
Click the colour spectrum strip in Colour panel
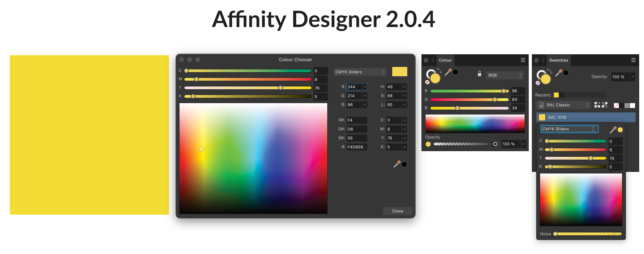pos(475,123)
